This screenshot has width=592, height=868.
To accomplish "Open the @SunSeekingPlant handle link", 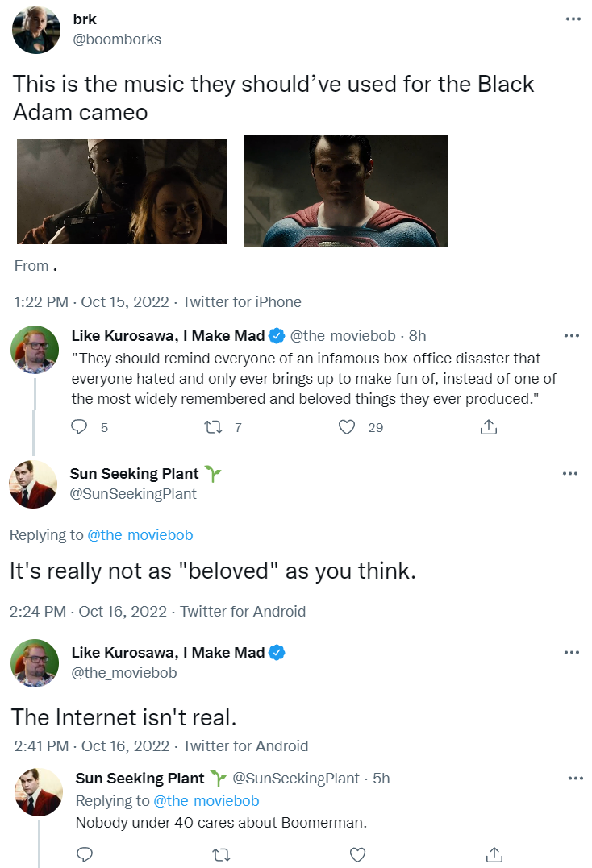I will point(133,494).
